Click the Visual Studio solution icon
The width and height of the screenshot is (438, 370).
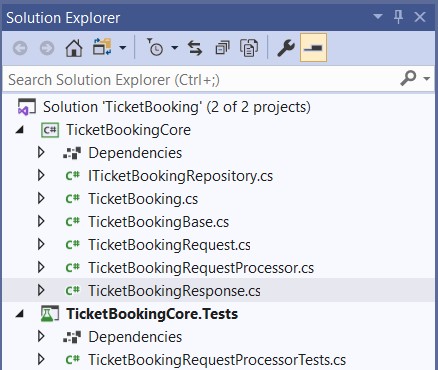27,107
